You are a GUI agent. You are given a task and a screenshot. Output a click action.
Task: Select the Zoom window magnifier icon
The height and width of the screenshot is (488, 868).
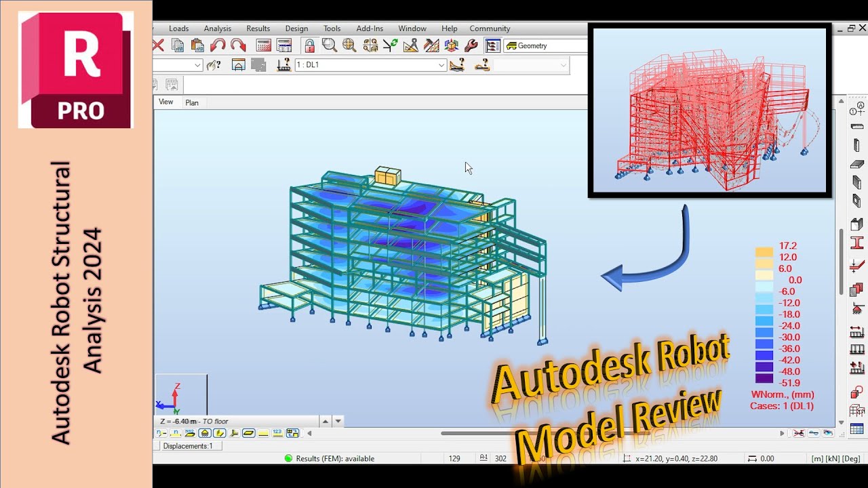(x=330, y=45)
